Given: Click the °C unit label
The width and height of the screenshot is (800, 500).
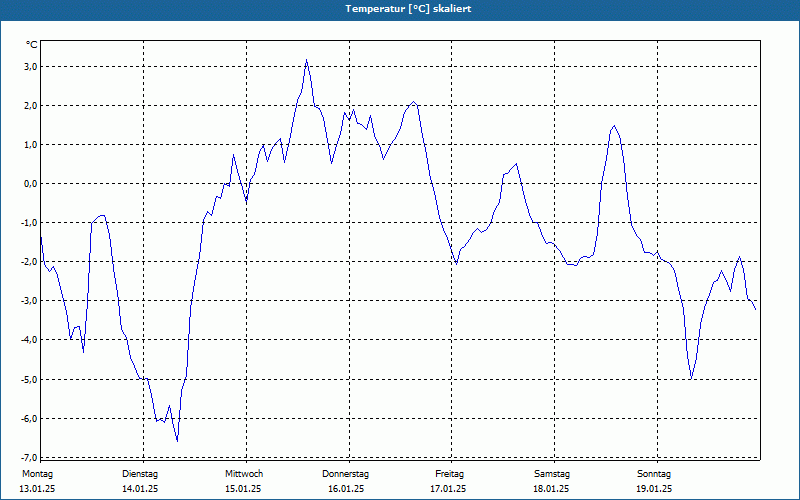Looking at the screenshot, I should click(32, 45).
